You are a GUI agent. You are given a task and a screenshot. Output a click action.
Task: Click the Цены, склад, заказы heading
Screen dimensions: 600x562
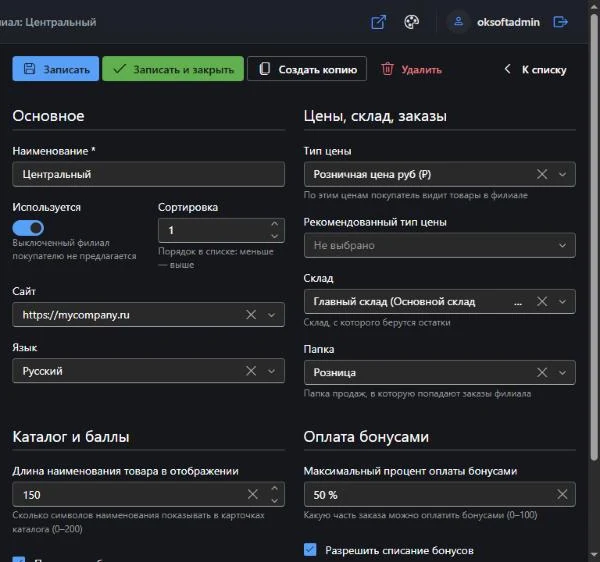[375, 116]
